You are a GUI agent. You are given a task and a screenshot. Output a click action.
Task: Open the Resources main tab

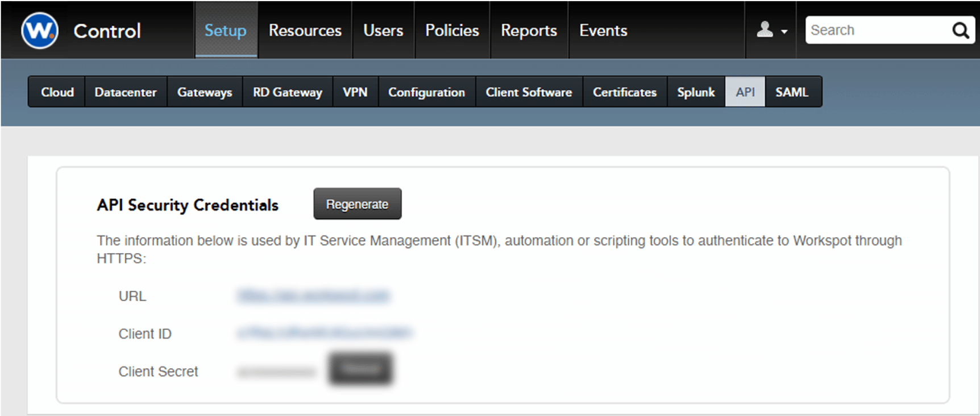point(305,30)
